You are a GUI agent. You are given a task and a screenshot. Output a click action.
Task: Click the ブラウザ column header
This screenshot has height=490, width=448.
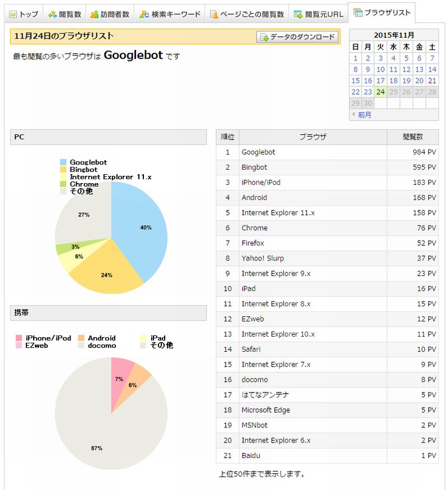tap(312, 137)
